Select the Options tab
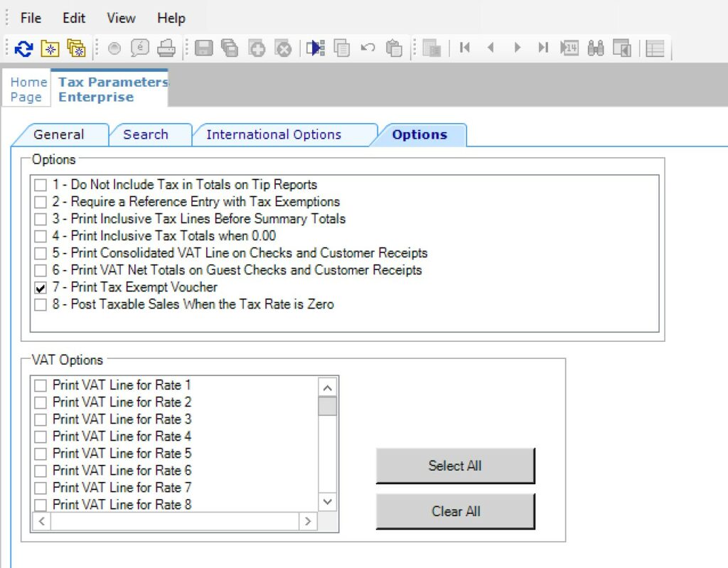 pyautogui.click(x=419, y=134)
